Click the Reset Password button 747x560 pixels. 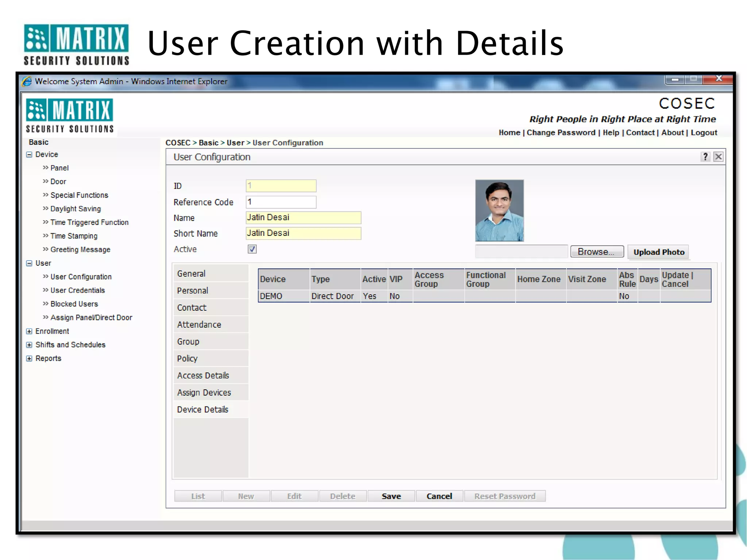(x=505, y=496)
